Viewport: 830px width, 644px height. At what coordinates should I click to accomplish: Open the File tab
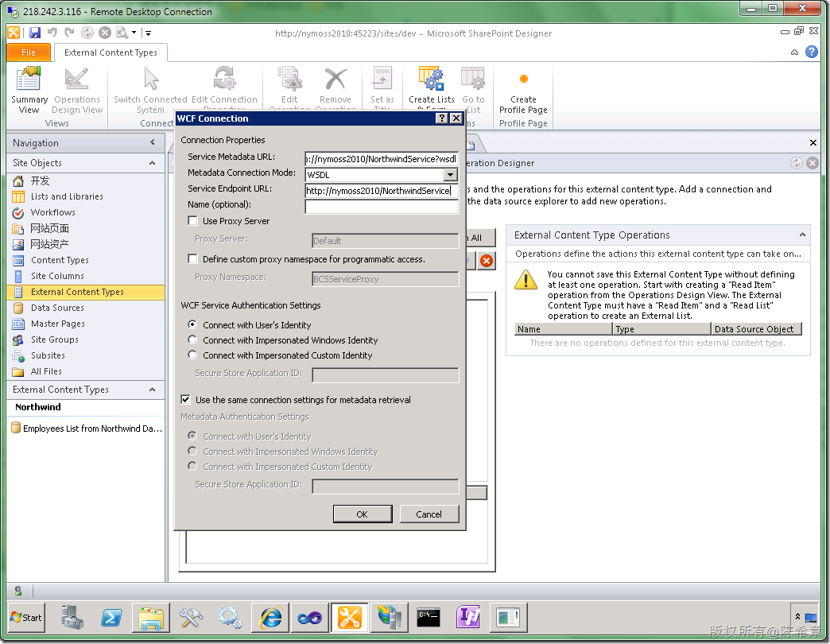pyautogui.click(x=29, y=52)
